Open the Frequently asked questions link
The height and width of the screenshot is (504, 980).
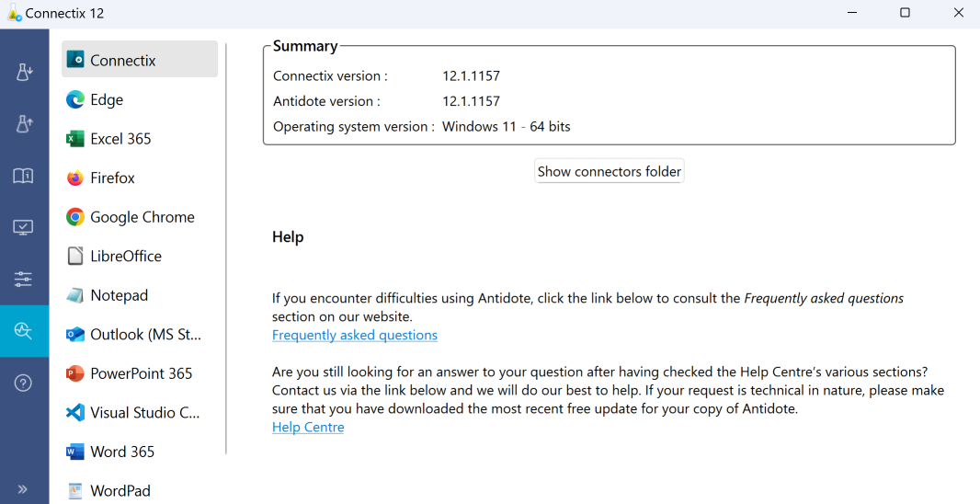[x=355, y=335]
